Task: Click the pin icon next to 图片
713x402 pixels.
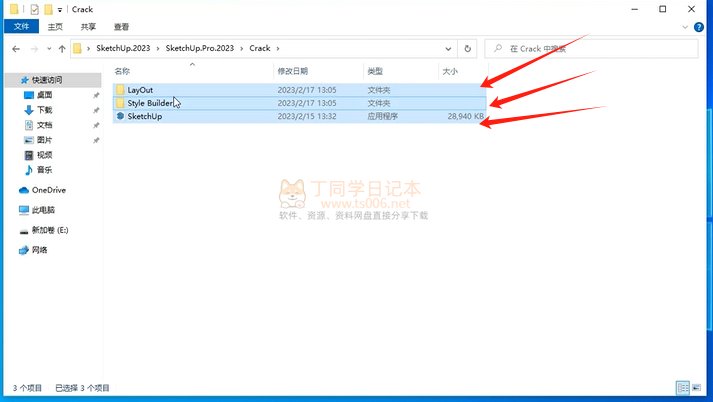Action: (96, 140)
